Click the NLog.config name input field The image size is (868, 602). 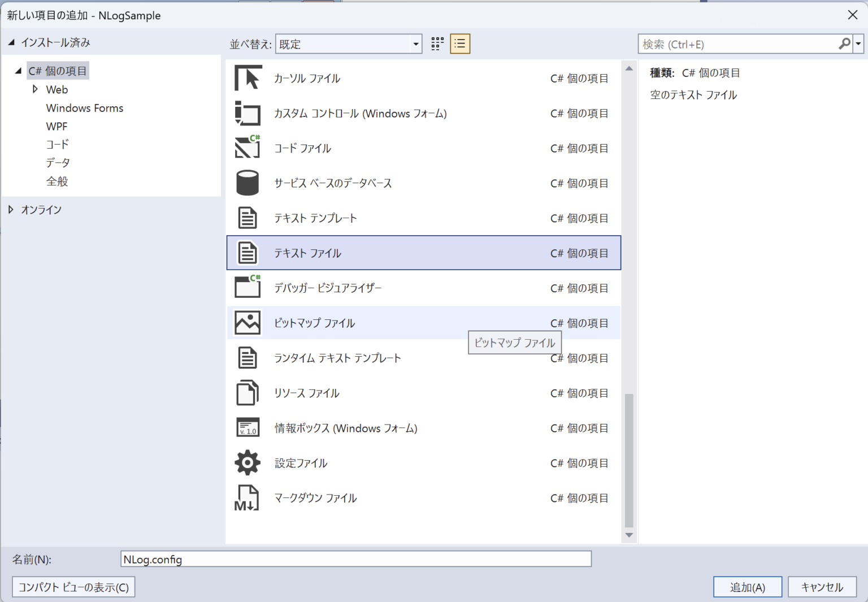(356, 559)
